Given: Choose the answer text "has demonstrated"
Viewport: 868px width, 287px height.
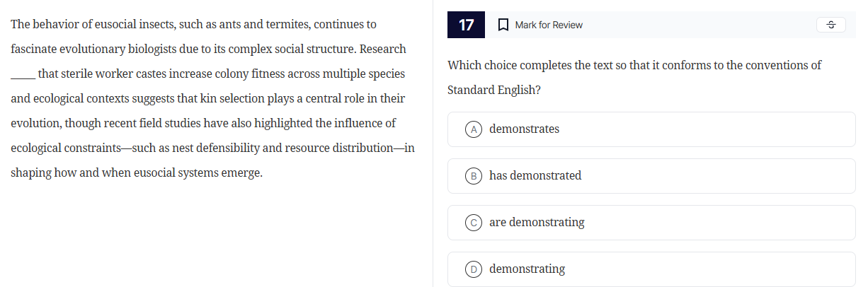Looking at the screenshot, I should (x=535, y=176).
